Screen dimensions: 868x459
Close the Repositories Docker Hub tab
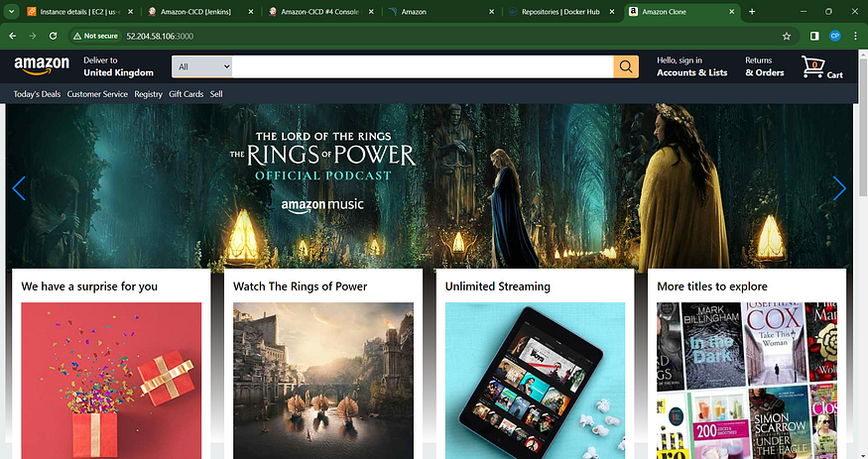pyautogui.click(x=612, y=12)
